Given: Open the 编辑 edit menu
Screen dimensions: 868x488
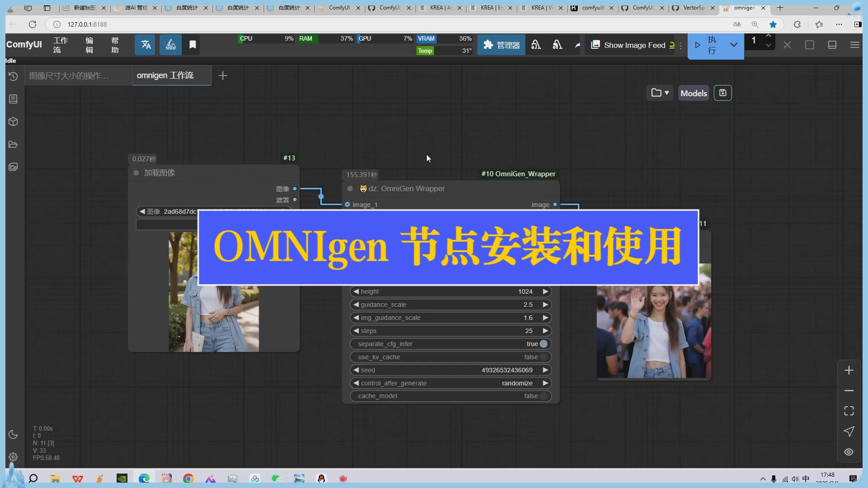Looking at the screenshot, I should (89, 45).
